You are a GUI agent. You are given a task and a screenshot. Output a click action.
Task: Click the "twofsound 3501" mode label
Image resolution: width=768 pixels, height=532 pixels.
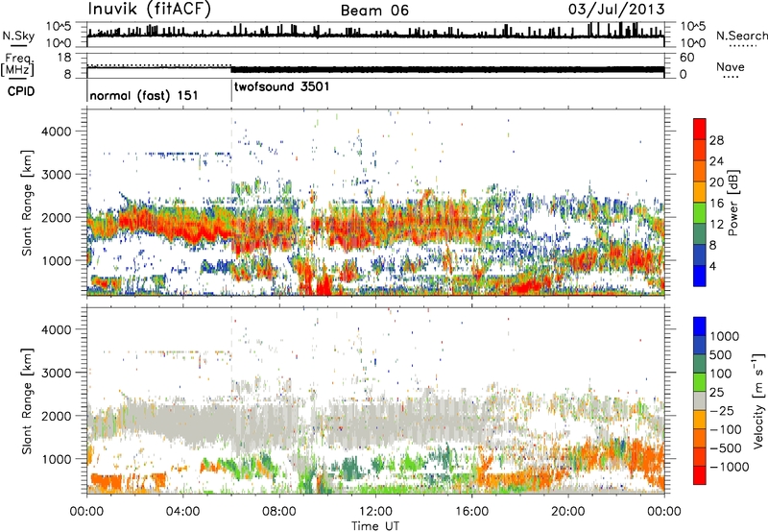(281, 86)
